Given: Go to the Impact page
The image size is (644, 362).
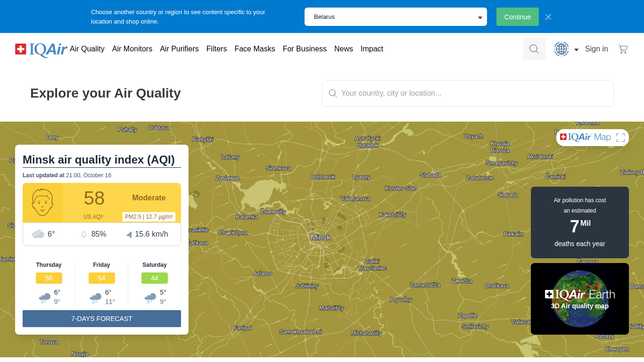Looking at the screenshot, I should coord(372,49).
